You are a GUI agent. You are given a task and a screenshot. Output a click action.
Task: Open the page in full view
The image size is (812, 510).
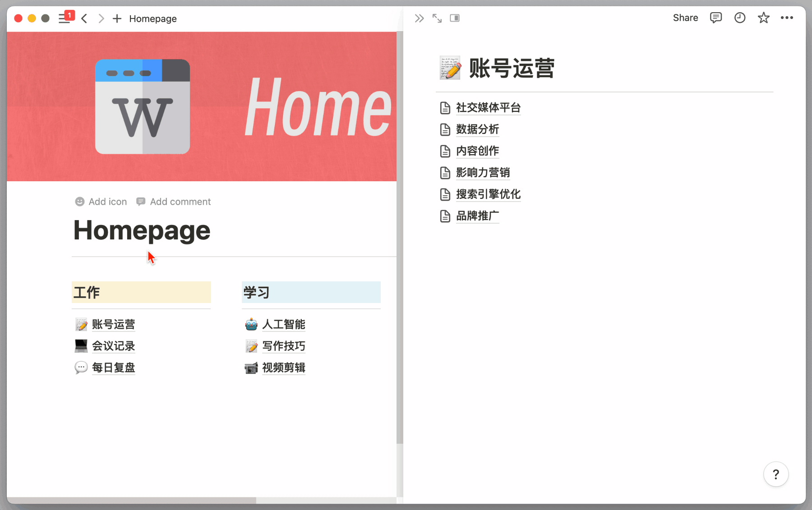[437, 18]
